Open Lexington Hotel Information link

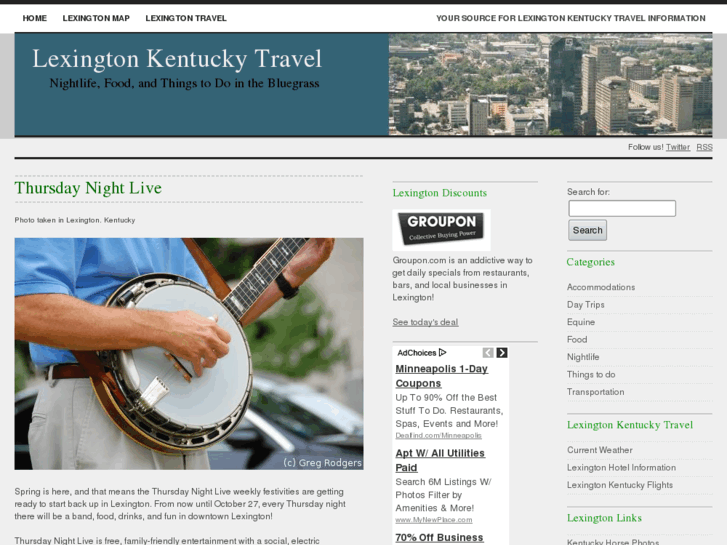621,468
